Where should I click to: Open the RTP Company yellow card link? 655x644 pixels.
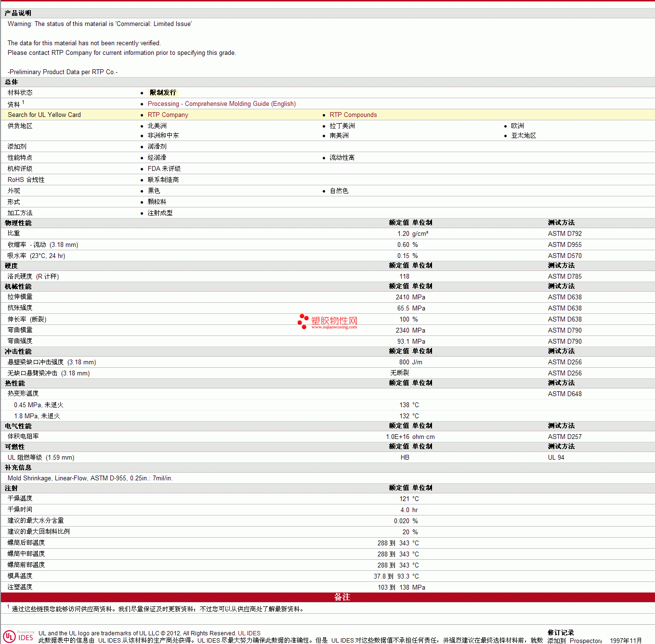point(168,115)
